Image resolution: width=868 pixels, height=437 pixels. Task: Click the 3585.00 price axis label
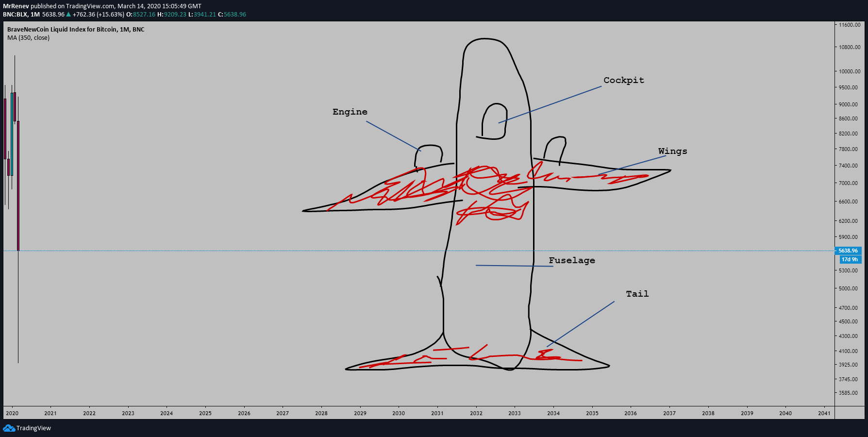click(848, 393)
